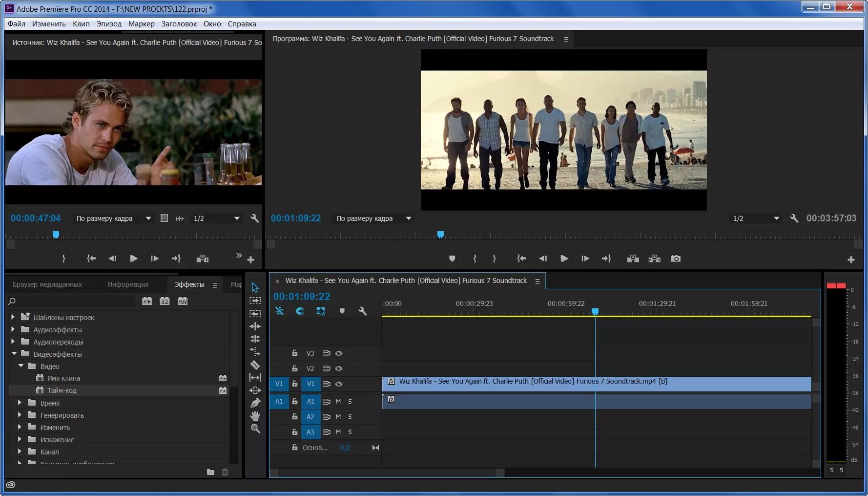Click the Program monitor playhead marker
Screen dimensions: 868x496
pos(440,235)
